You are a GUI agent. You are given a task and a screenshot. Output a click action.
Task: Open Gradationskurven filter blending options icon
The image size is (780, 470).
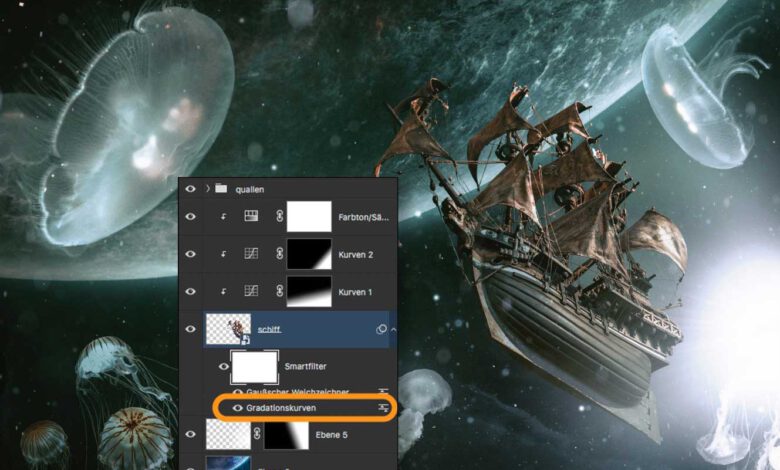point(383,408)
